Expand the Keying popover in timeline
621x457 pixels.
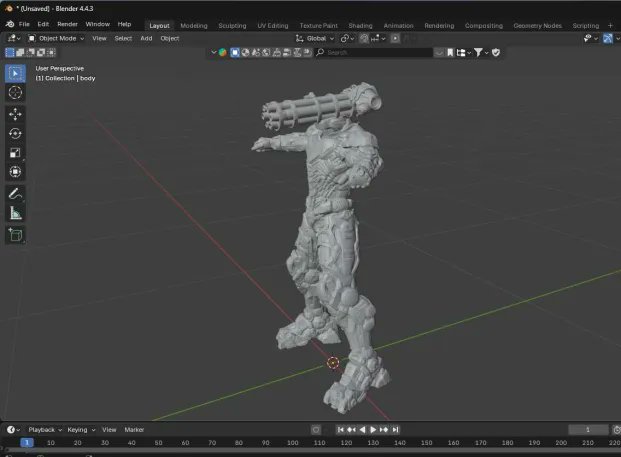81,430
